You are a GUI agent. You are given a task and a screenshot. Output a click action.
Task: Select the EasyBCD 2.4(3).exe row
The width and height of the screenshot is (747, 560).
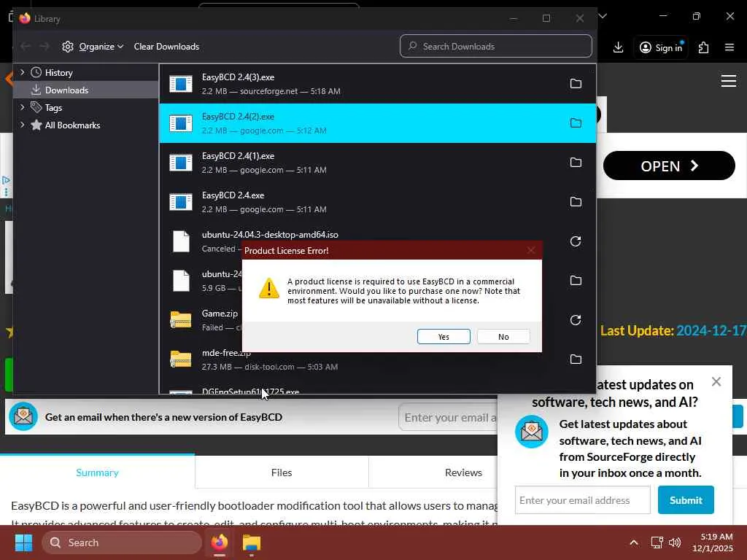click(x=377, y=84)
